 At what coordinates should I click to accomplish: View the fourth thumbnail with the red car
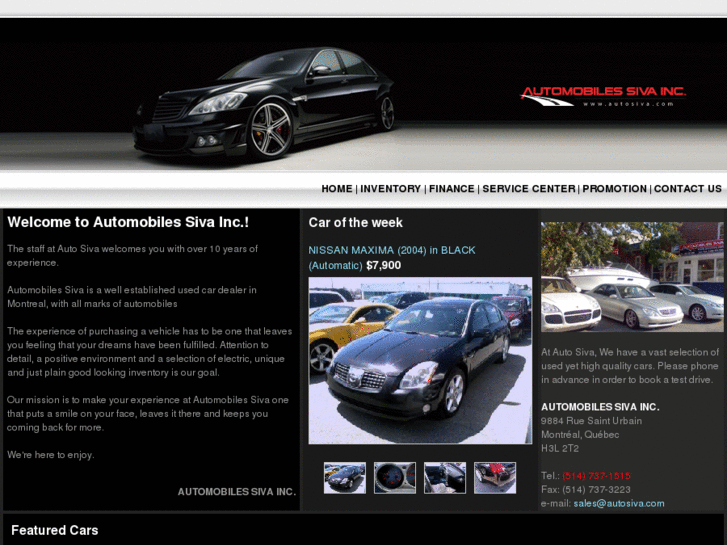point(495,478)
